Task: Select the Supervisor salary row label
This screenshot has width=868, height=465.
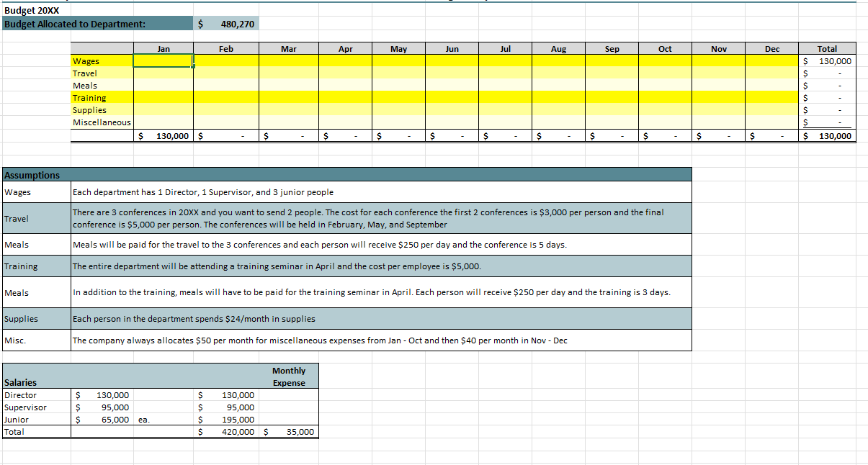Action: (x=37, y=407)
